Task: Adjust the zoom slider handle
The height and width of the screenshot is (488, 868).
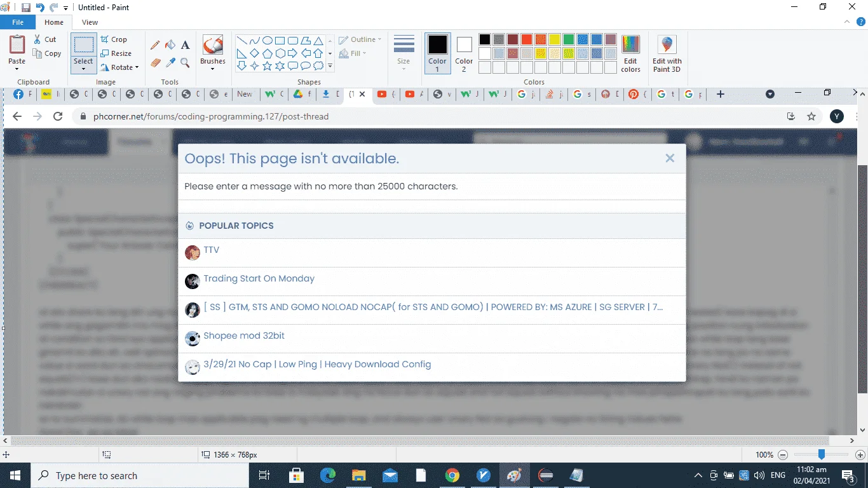Action: (822, 454)
